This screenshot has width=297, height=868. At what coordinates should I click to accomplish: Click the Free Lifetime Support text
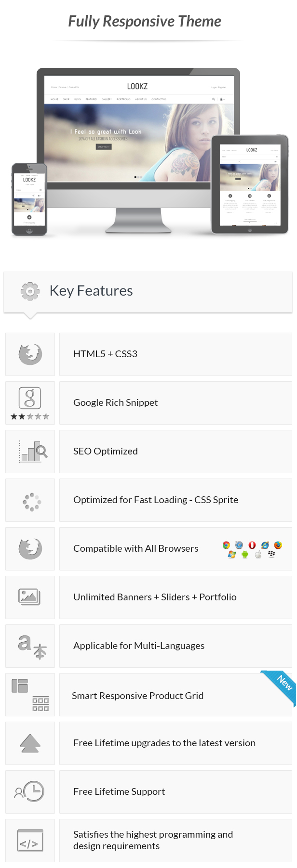(x=119, y=791)
